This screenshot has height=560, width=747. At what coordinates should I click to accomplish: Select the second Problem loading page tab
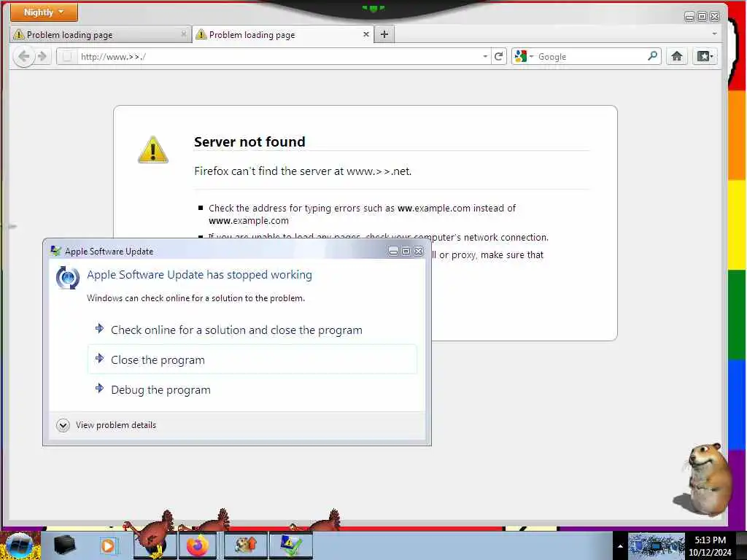(x=282, y=35)
